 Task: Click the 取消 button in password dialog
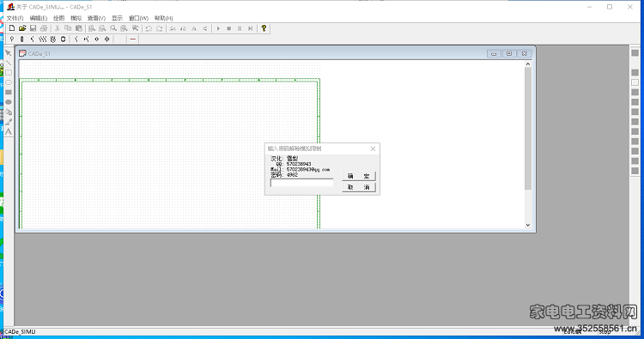coord(359,187)
